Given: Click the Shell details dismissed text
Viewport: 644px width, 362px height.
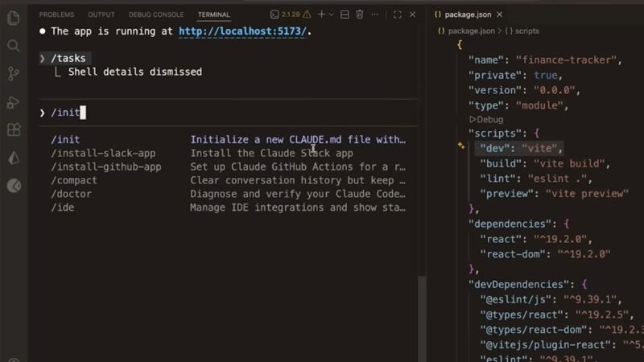Looking at the screenshot, I should click(x=134, y=72).
